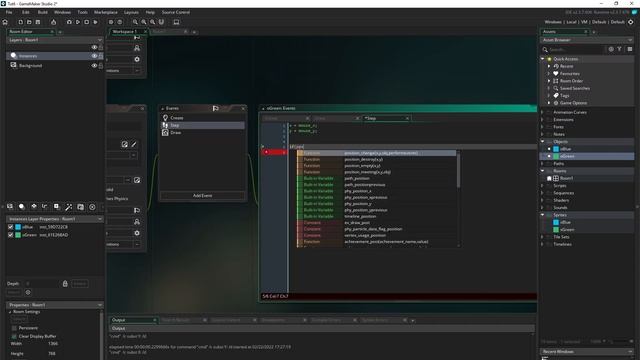Toggle Clear Display Buffer checkbox
This screenshot has height=360, width=640.
14,336
